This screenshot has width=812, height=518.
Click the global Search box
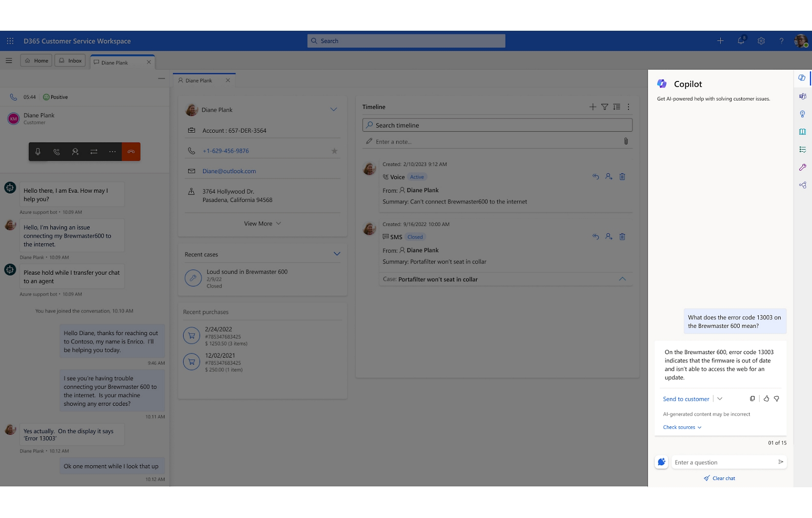(x=406, y=41)
